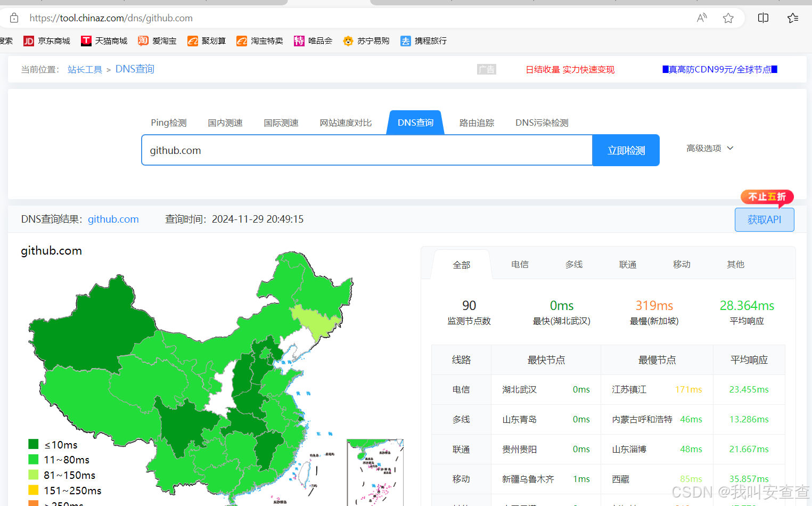Expand the 高级选项 dropdown
Image resolution: width=812 pixels, height=506 pixels.
point(709,148)
